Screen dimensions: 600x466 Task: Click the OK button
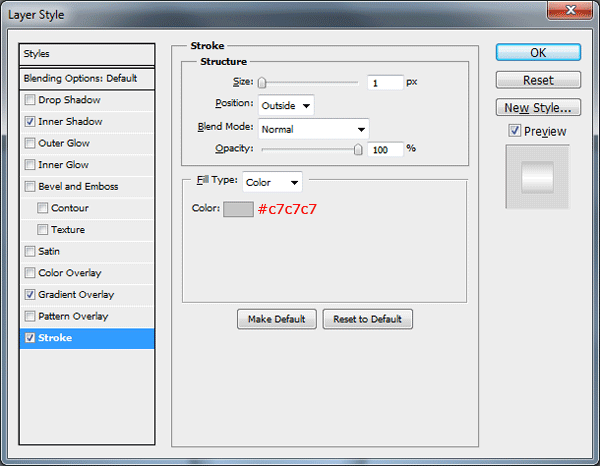pos(538,52)
